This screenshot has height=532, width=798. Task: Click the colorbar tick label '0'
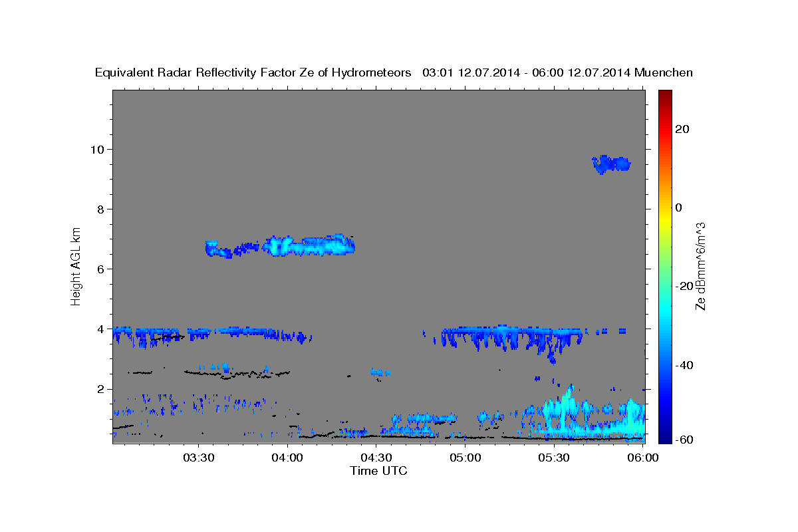click(679, 207)
